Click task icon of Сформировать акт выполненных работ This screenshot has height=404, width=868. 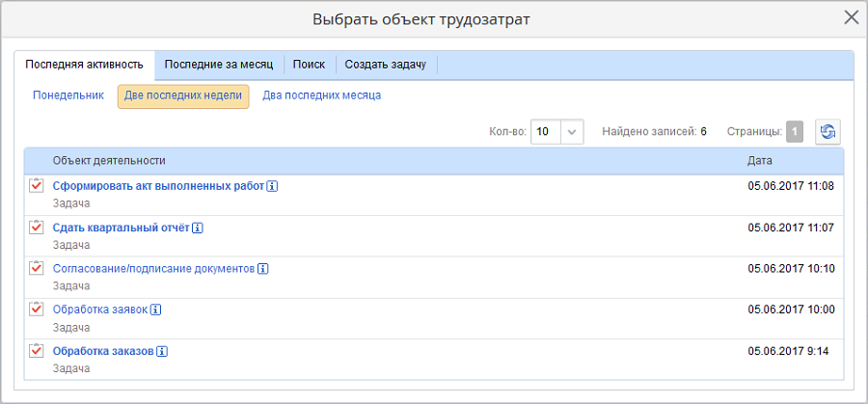(x=37, y=186)
